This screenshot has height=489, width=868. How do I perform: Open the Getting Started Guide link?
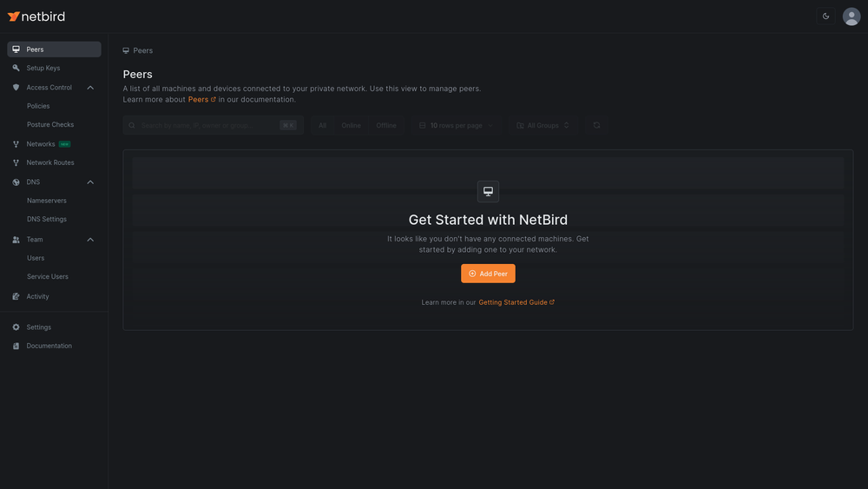[x=516, y=302]
